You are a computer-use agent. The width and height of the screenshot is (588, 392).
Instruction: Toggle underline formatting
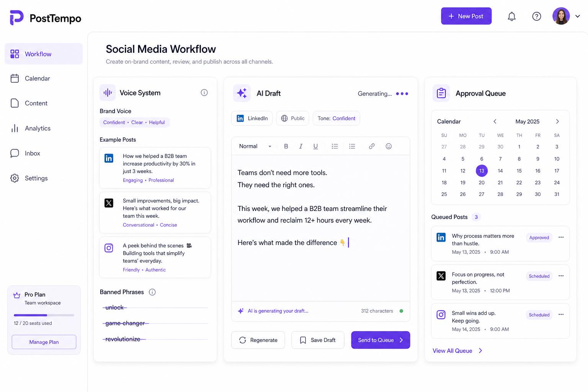coord(315,146)
